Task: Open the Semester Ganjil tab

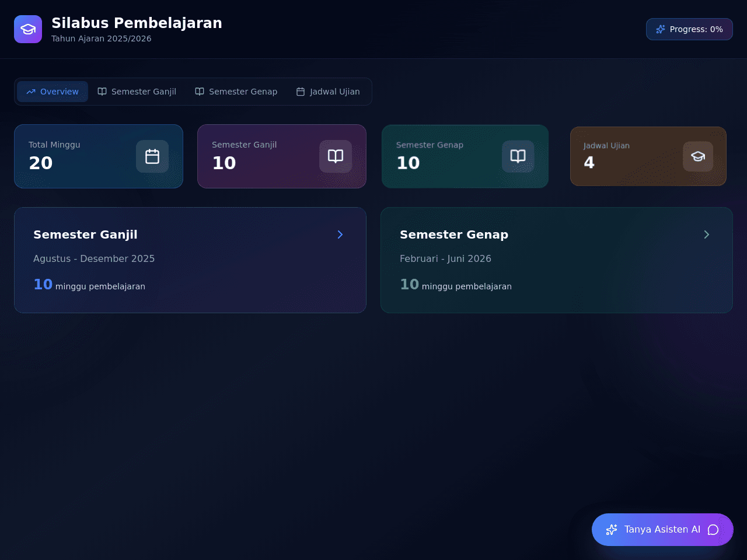Action: pyautogui.click(x=137, y=92)
